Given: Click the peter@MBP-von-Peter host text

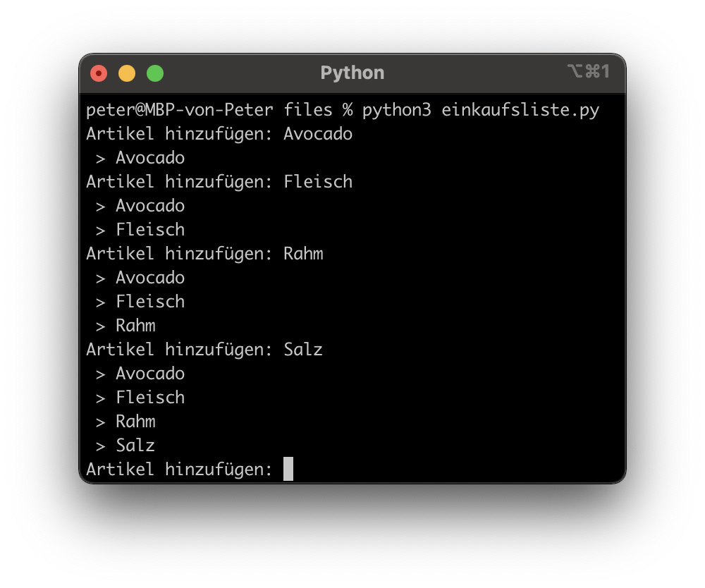Looking at the screenshot, I should tap(179, 110).
